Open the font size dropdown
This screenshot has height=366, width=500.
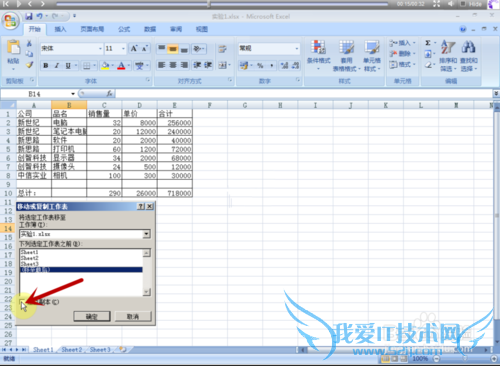point(123,49)
